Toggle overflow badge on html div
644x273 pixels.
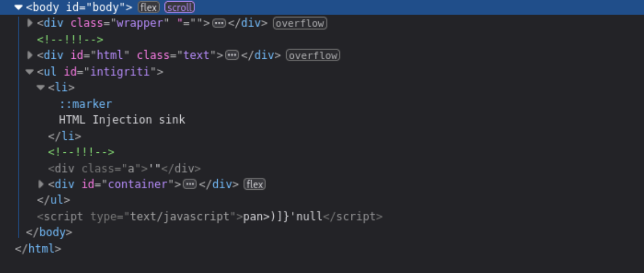pos(313,55)
